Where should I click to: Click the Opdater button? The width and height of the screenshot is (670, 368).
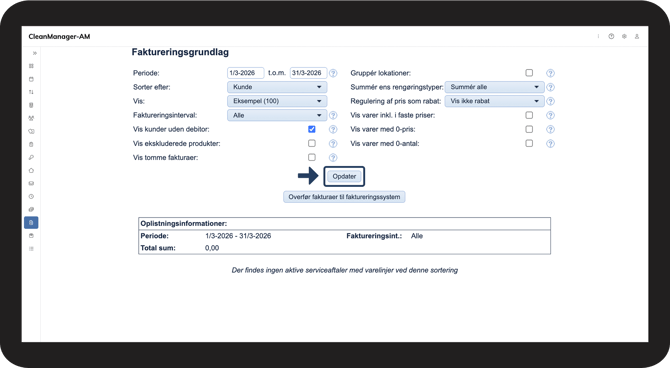(x=344, y=176)
